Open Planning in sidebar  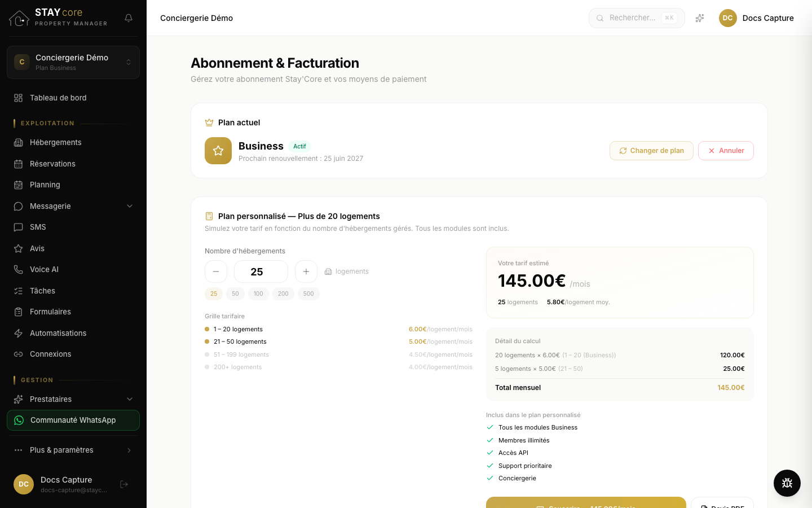[73, 185]
